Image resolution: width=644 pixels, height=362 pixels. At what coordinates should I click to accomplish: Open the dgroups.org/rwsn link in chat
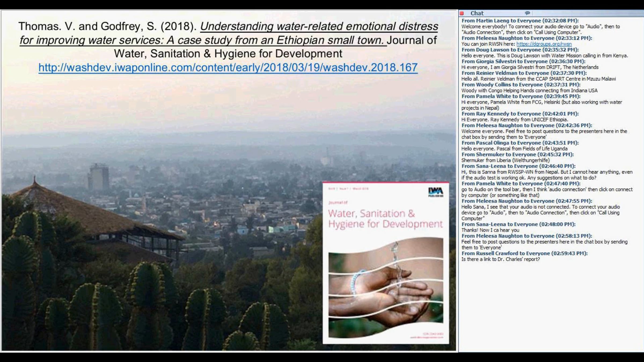(x=544, y=44)
